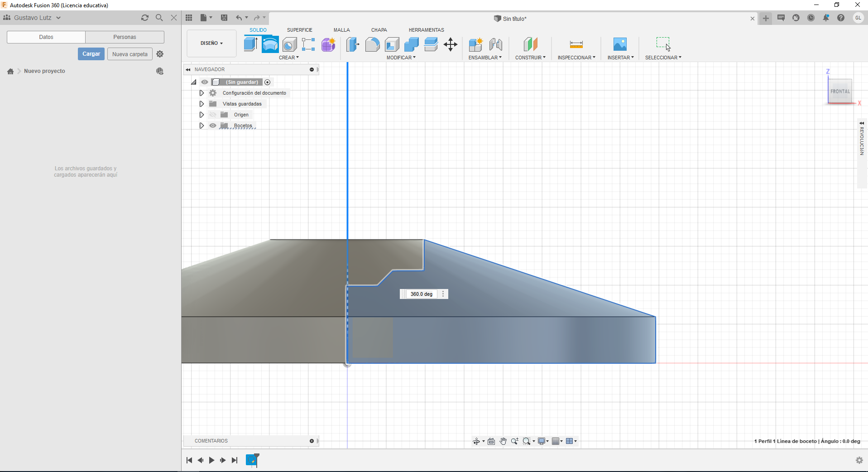
Task: Click the home breadcrumb icon
Action: 10,71
